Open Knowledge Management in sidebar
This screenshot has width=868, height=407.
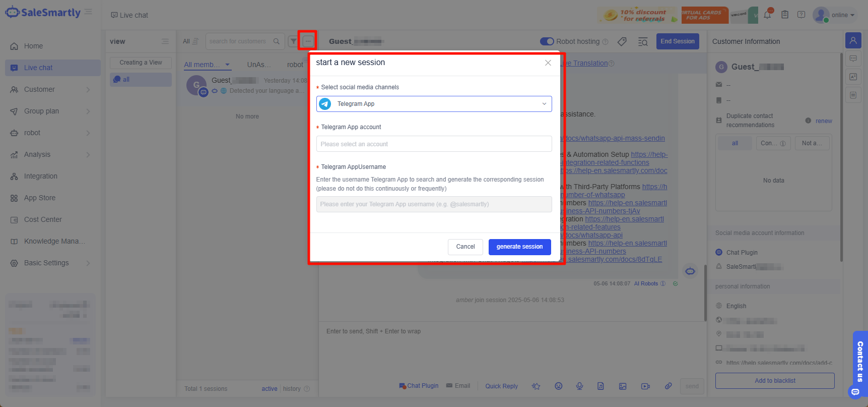pyautogui.click(x=52, y=241)
